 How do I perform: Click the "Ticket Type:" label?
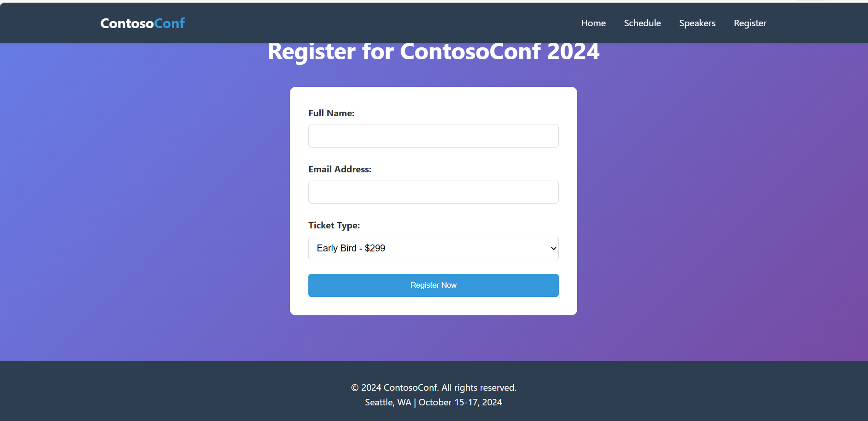334,226
